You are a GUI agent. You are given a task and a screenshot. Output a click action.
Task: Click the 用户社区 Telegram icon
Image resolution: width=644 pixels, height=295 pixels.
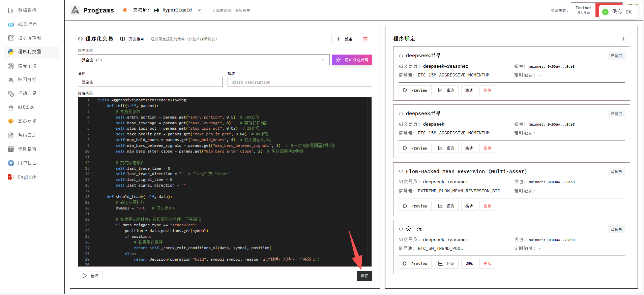pos(11,163)
